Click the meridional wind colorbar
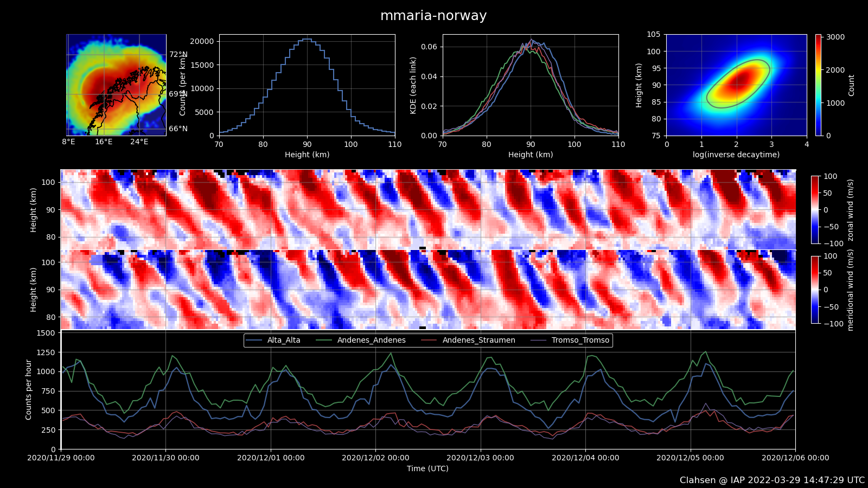Image resolution: width=868 pixels, height=488 pixels. [x=815, y=290]
